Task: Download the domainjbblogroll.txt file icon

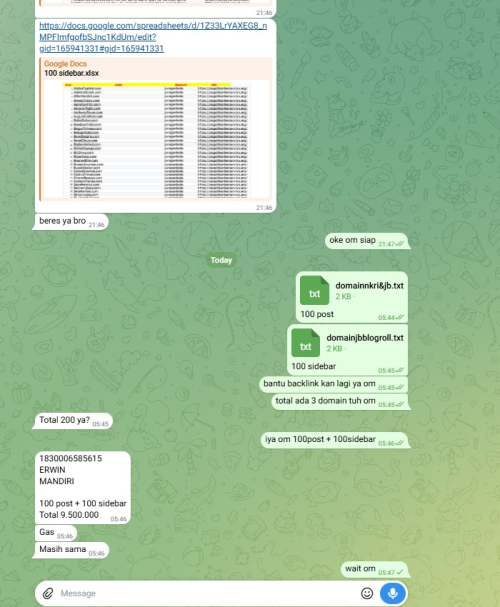Action: pyautogui.click(x=305, y=343)
